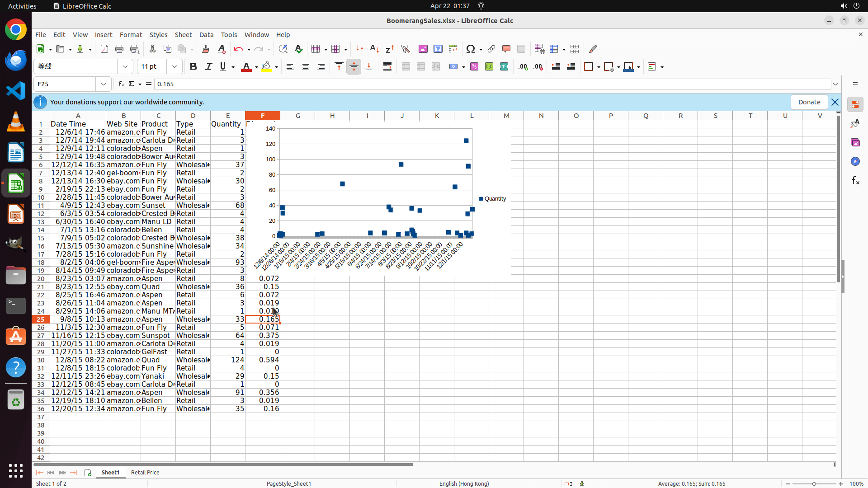Image resolution: width=868 pixels, height=488 pixels.
Task: Click the AutoFilter icon
Action: (405, 49)
